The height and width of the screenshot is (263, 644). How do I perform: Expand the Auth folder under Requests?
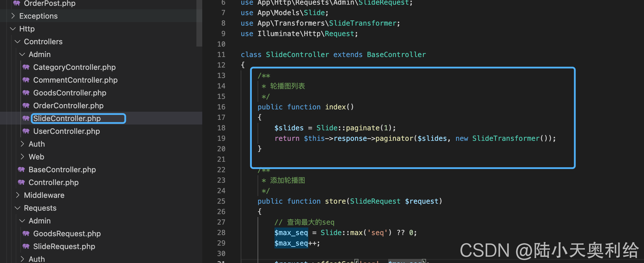tap(22, 259)
